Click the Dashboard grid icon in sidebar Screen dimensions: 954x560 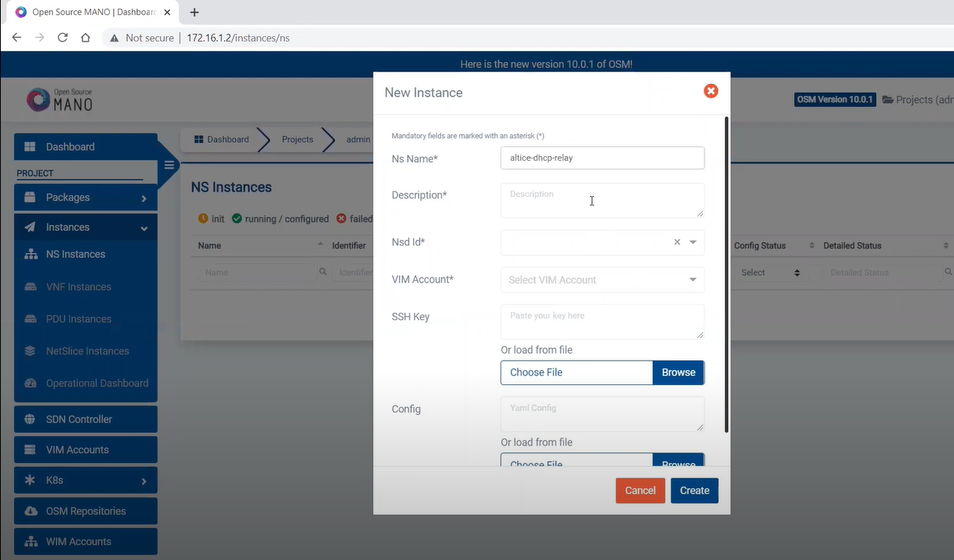(x=30, y=147)
